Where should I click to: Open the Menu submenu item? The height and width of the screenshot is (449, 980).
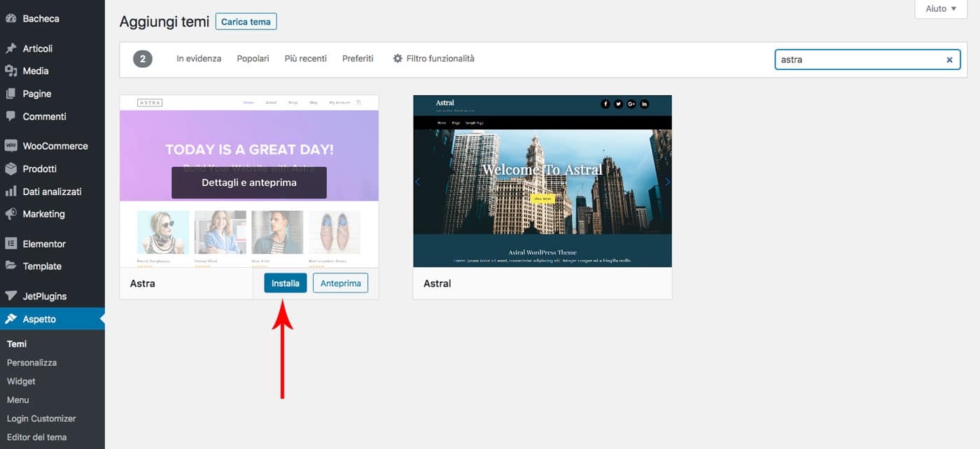tap(18, 400)
